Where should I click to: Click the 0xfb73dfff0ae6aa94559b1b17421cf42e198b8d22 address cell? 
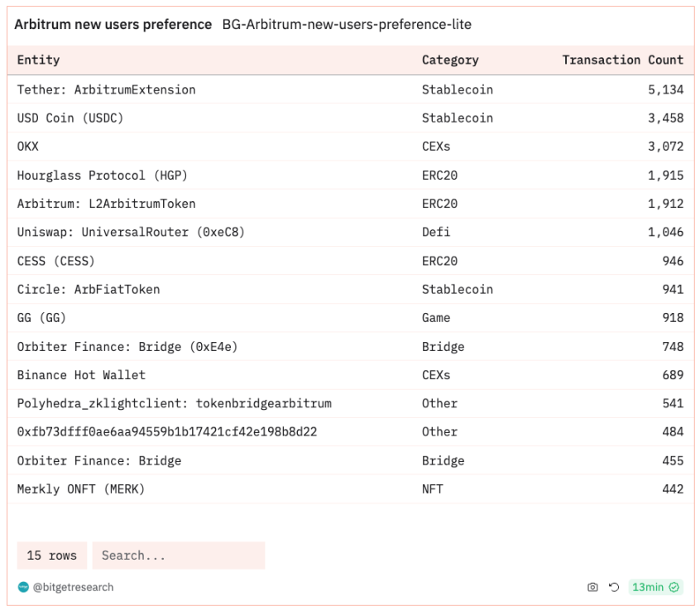[x=167, y=431]
